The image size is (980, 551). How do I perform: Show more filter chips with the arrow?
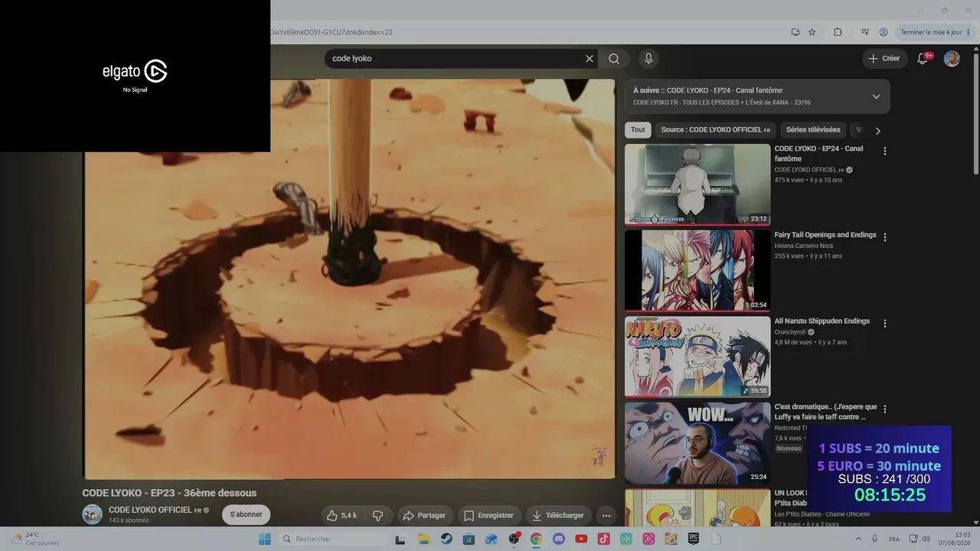click(877, 130)
